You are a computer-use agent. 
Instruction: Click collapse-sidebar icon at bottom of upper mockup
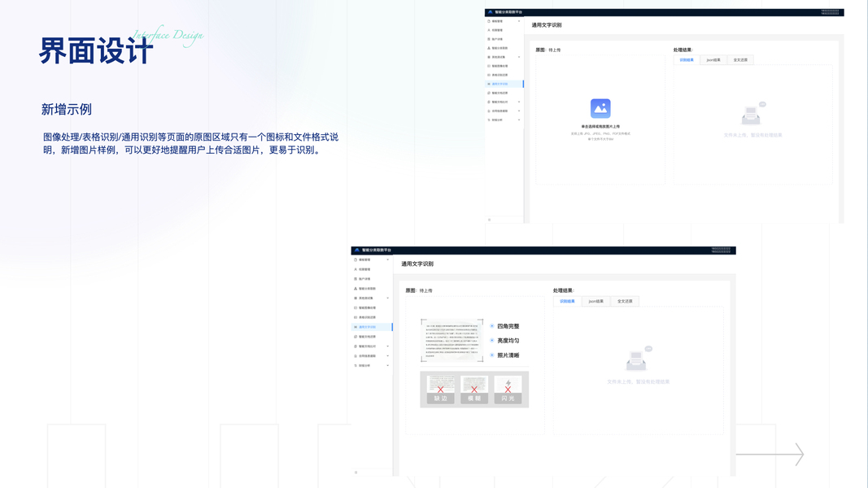click(490, 220)
